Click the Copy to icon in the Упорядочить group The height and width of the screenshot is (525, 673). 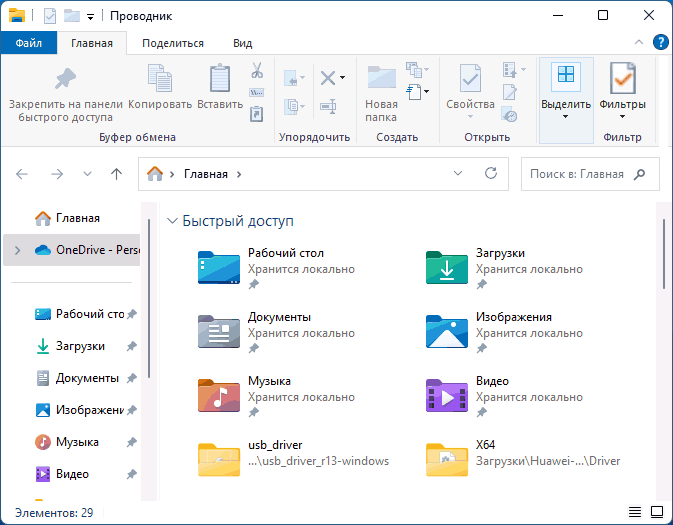point(292,106)
